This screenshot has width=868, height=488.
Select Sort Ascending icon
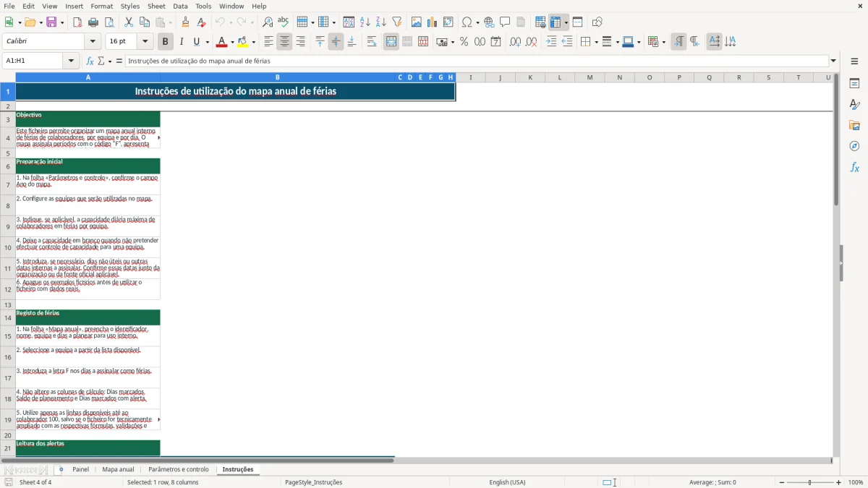coord(365,22)
